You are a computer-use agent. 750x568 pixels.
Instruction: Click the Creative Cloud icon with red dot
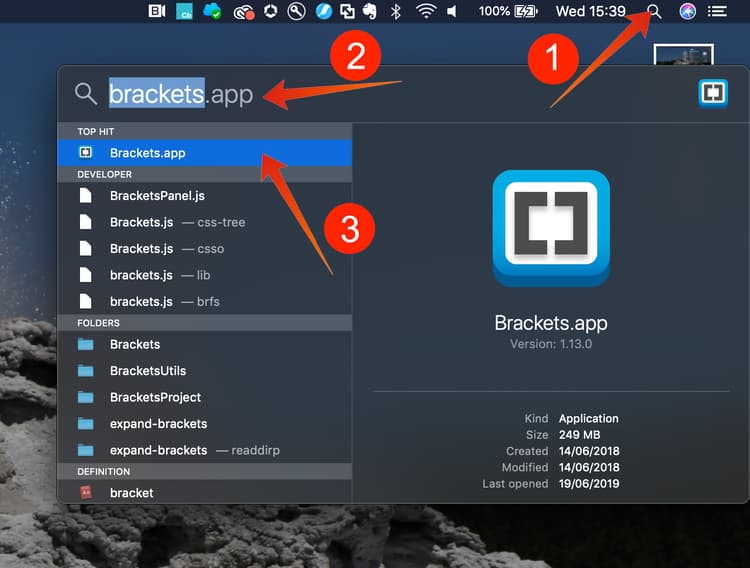pyautogui.click(x=243, y=12)
